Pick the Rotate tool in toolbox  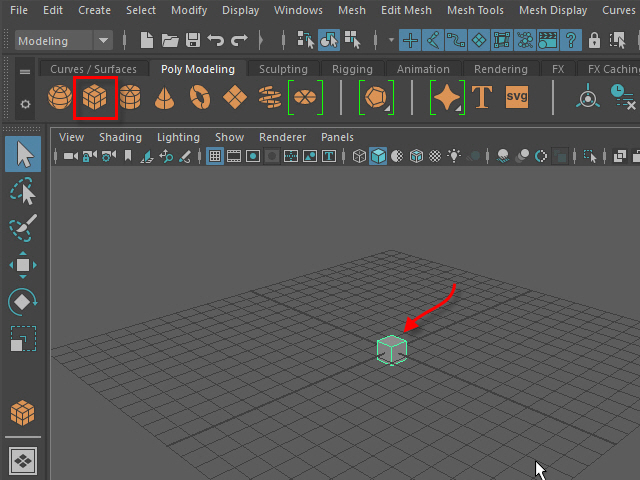(23, 301)
